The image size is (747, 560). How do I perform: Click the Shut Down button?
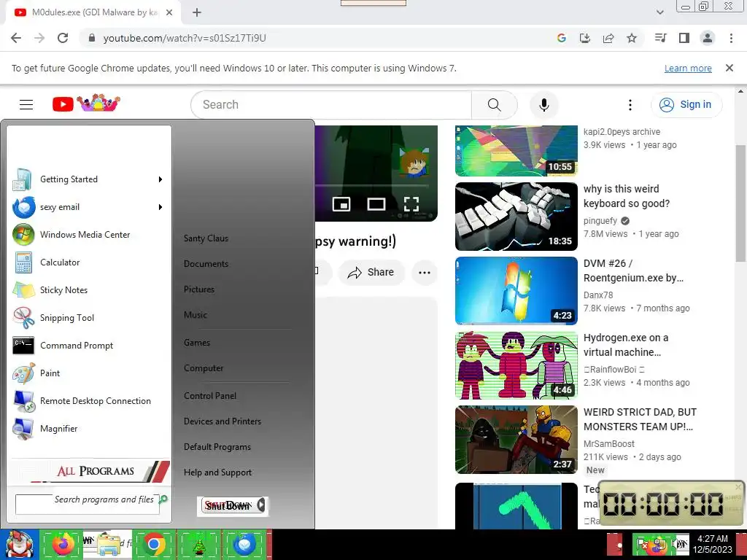point(228,506)
